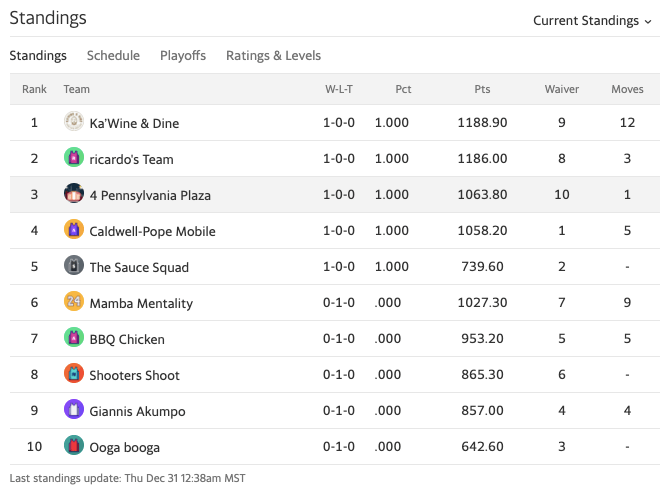Screen dimensions: 669x490
Task: Click The Sauce Squad avatar icon
Action: [73, 266]
